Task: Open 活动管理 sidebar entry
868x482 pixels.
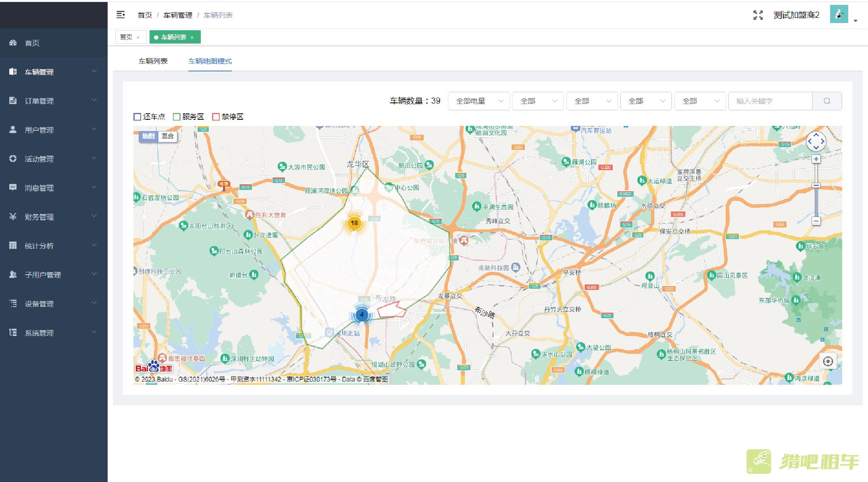Action: [x=54, y=159]
